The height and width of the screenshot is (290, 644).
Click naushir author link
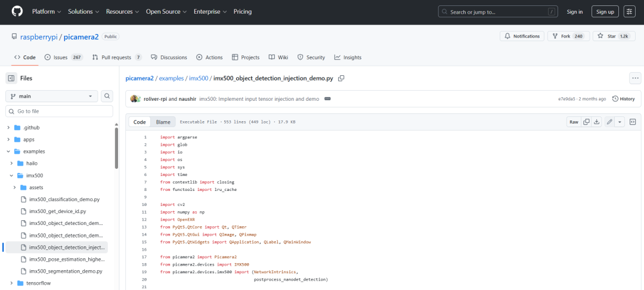tap(188, 99)
